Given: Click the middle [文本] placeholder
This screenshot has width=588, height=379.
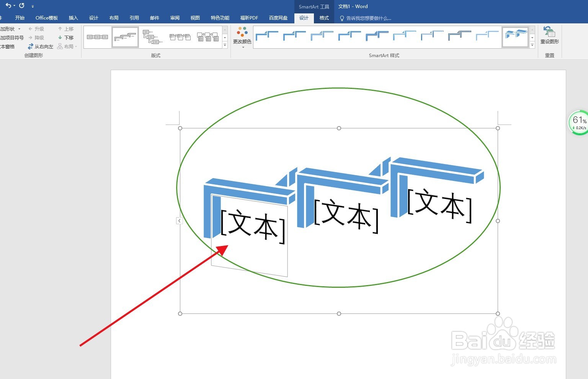Looking at the screenshot, I should point(346,216).
